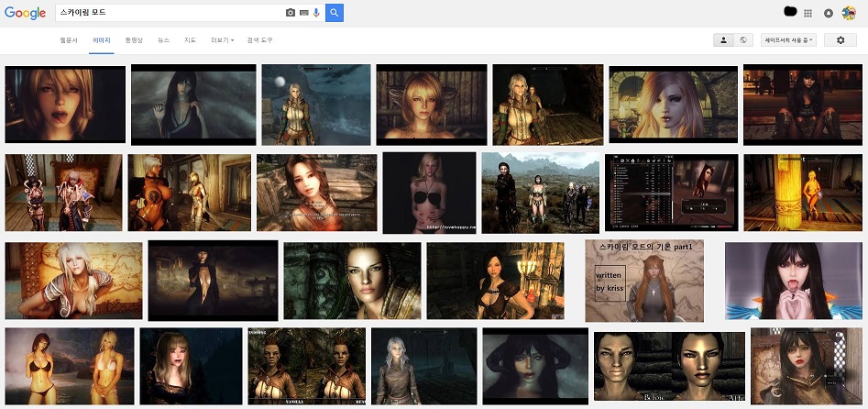The width and height of the screenshot is (868, 409).
Task: Open the settings gear menu
Action: pos(841,40)
